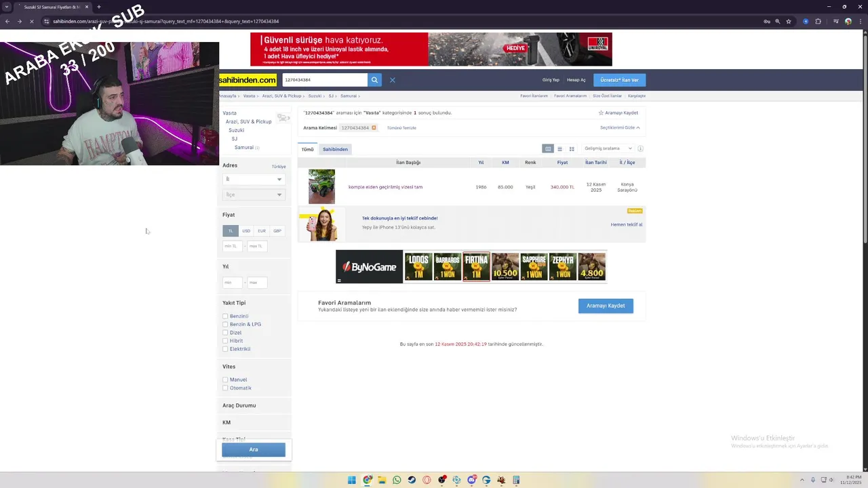Open Favori Aramalarım menu link
The image size is (868, 488).
(x=570, y=96)
